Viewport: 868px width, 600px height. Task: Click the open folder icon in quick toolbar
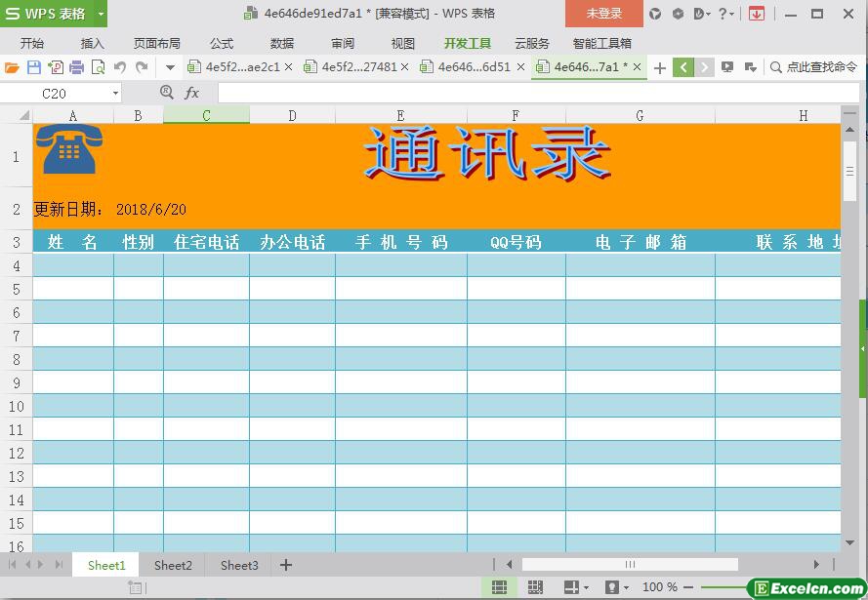click(x=12, y=67)
